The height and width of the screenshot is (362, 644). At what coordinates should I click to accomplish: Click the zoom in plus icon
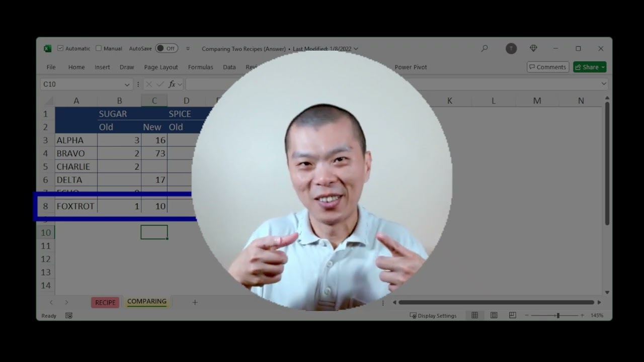coord(582,315)
